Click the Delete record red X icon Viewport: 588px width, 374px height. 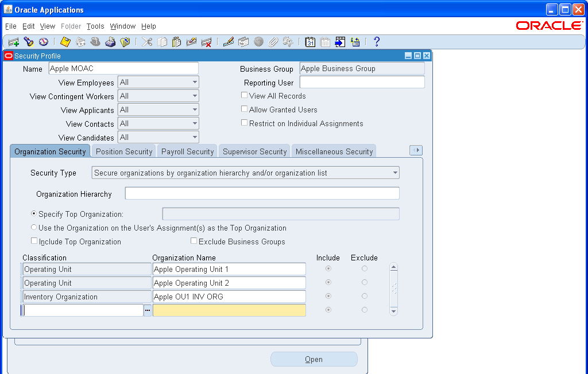point(206,42)
